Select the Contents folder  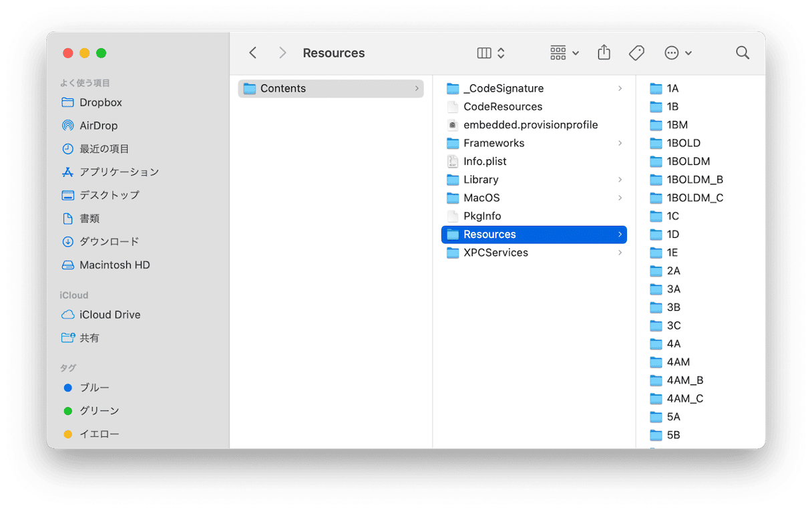(x=283, y=88)
